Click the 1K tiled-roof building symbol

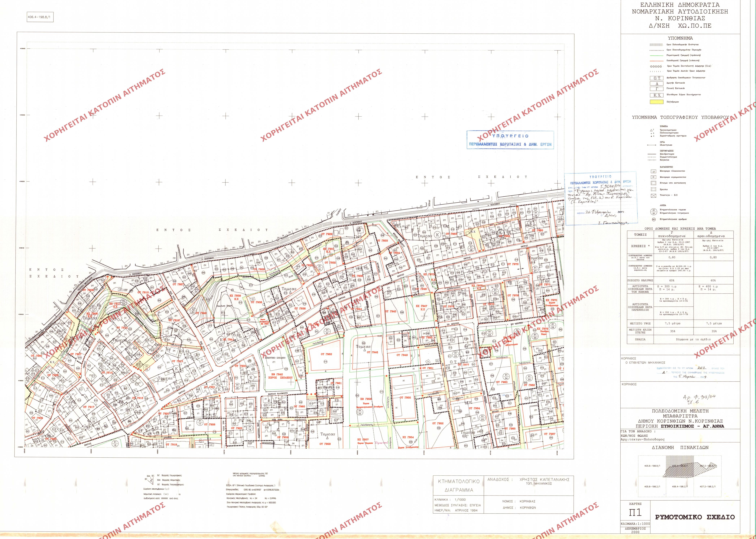(x=653, y=177)
